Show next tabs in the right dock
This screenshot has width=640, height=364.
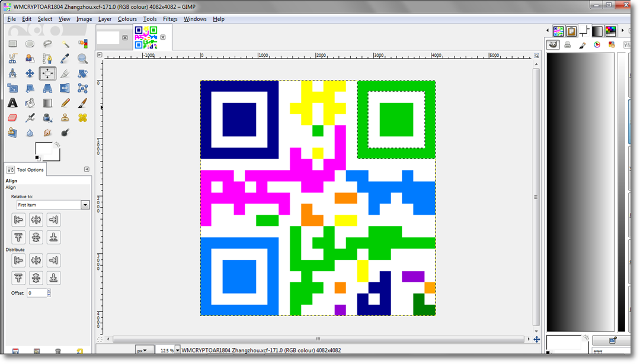click(622, 31)
